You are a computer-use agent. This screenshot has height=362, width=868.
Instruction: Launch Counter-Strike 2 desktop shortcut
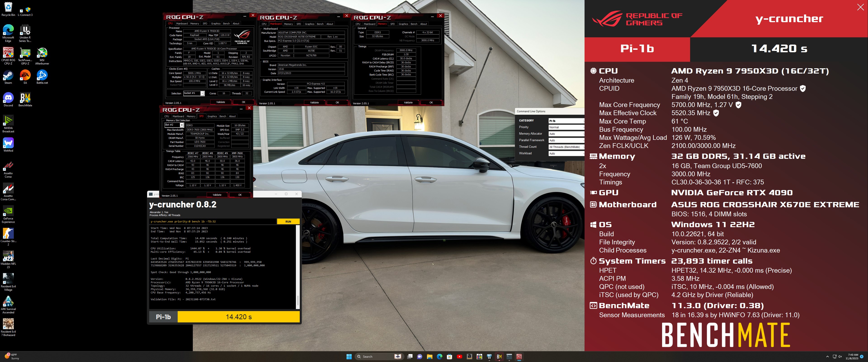[8, 237]
